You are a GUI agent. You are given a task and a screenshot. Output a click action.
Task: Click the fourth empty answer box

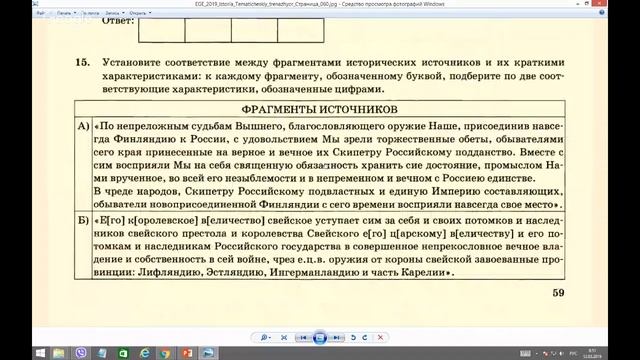click(301, 30)
